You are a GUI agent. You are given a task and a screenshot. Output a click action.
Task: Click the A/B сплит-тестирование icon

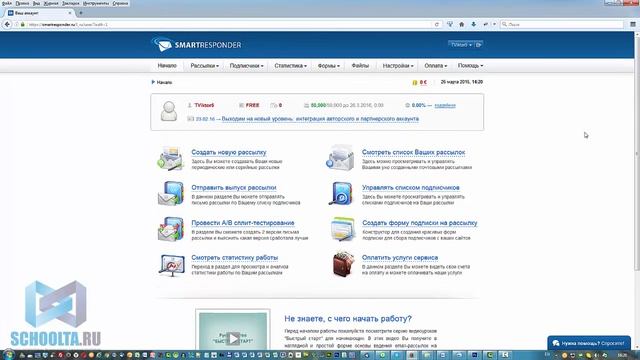coord(170,229)
